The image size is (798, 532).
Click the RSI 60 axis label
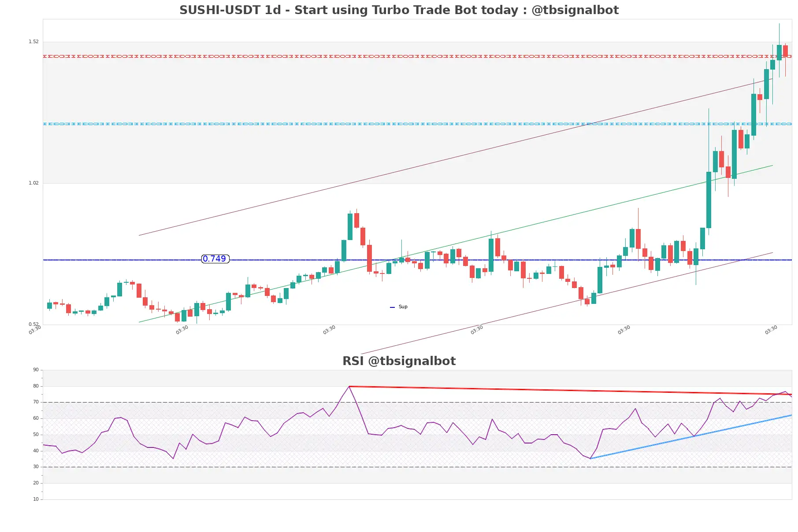click(36, 418)
